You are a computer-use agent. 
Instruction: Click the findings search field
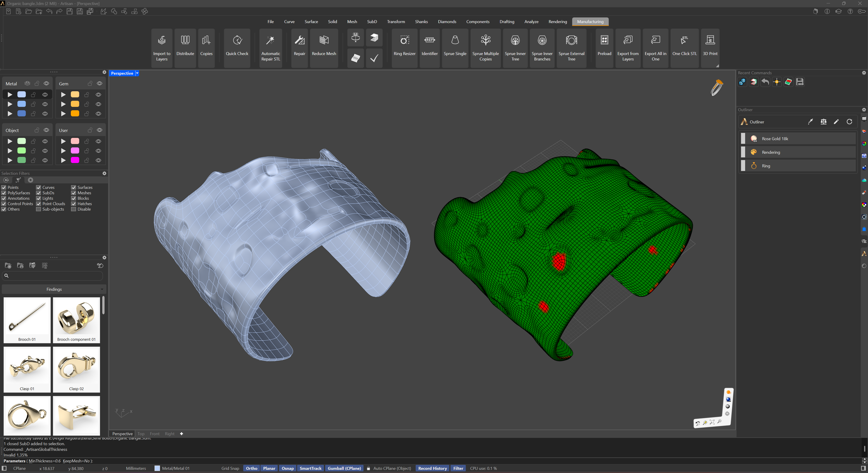[x=52, y=276]
